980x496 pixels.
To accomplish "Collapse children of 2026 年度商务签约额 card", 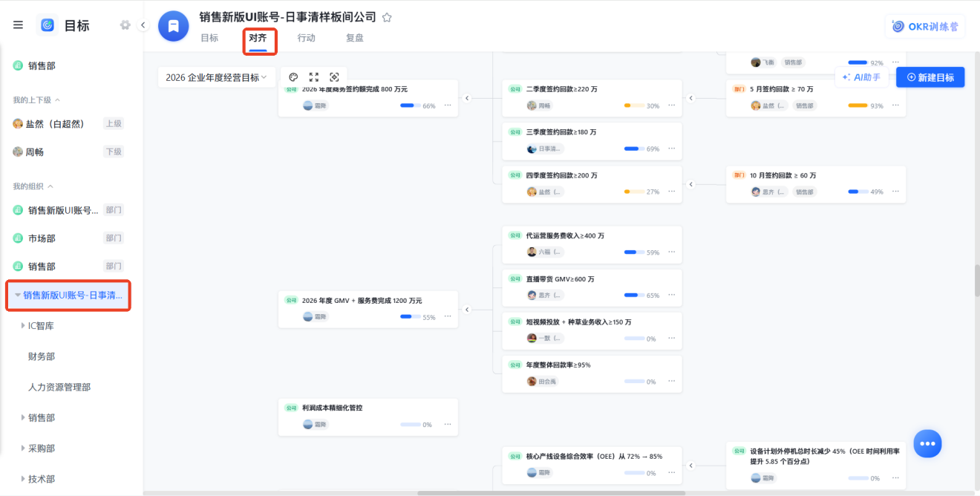I will pos(467,98).
